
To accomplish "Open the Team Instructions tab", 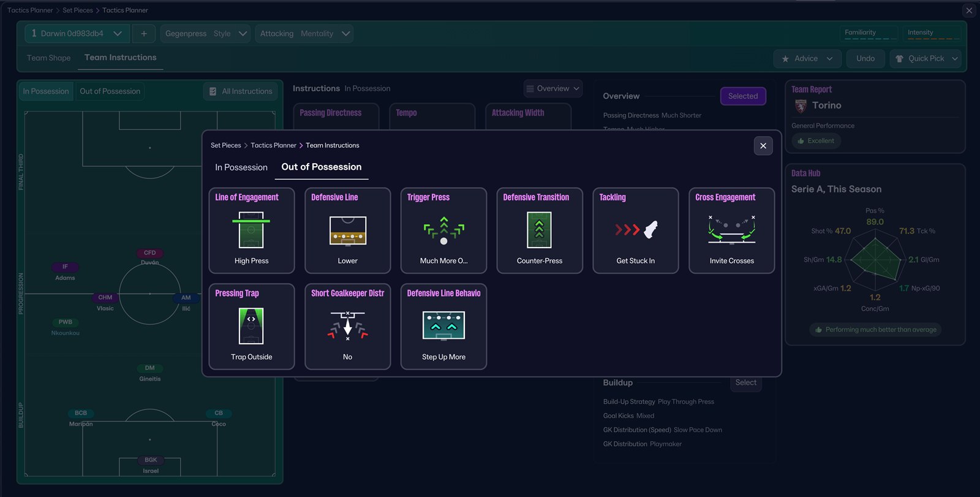I will [x=121, y=58].
